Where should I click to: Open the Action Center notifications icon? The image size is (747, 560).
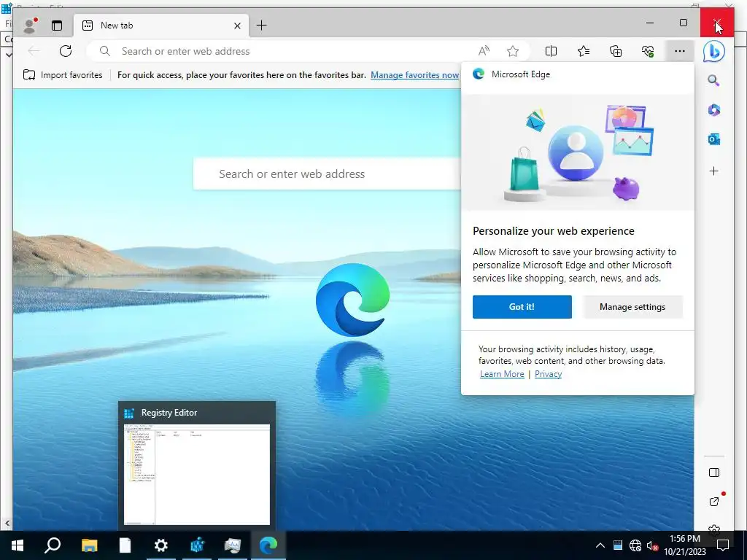coord(723,545)
